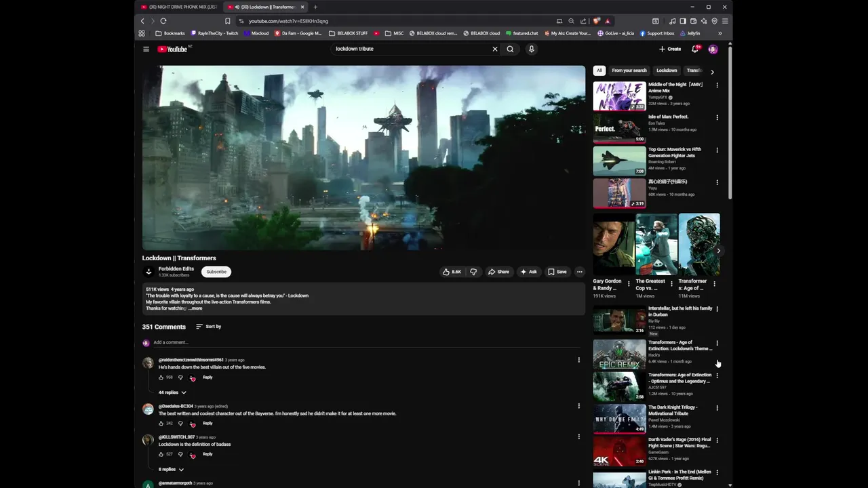The width and height of the screenshot is (868, 488).
Task: Open Middle of the Night AMV thumbnail
Action: tap(620, 96)
